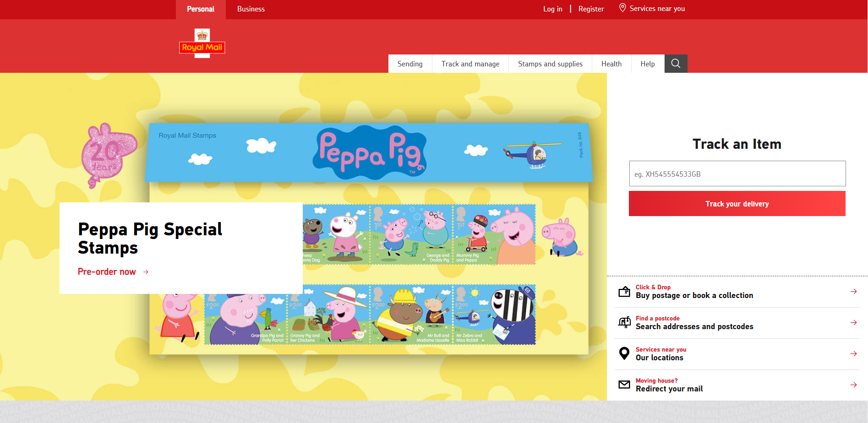Click the arrow on Buy postage row
Screen dimensions: 868x423
(853, 292)
